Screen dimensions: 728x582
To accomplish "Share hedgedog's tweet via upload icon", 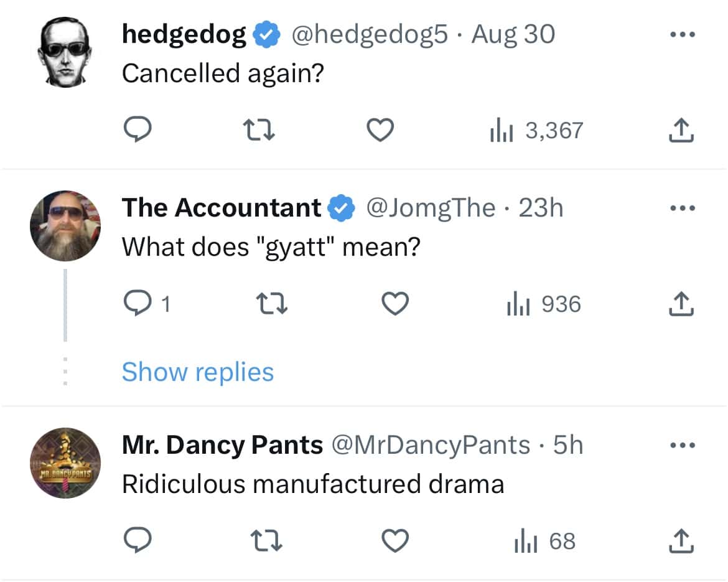I will coord(682,130).
